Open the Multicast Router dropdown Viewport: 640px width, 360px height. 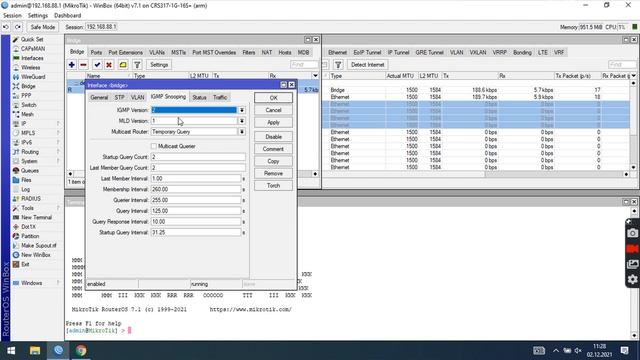click(x=242, y=132)
